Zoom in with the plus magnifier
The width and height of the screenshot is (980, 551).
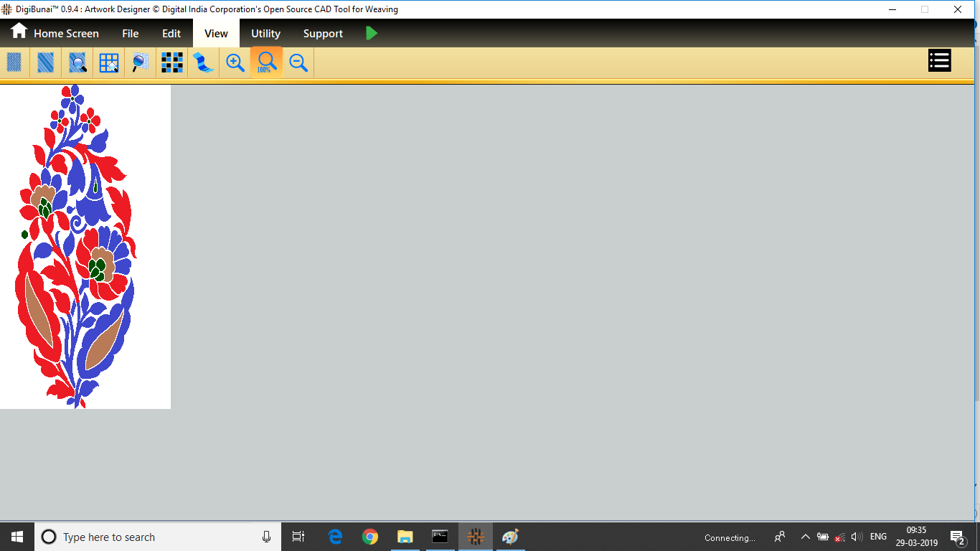pos(235,62)
